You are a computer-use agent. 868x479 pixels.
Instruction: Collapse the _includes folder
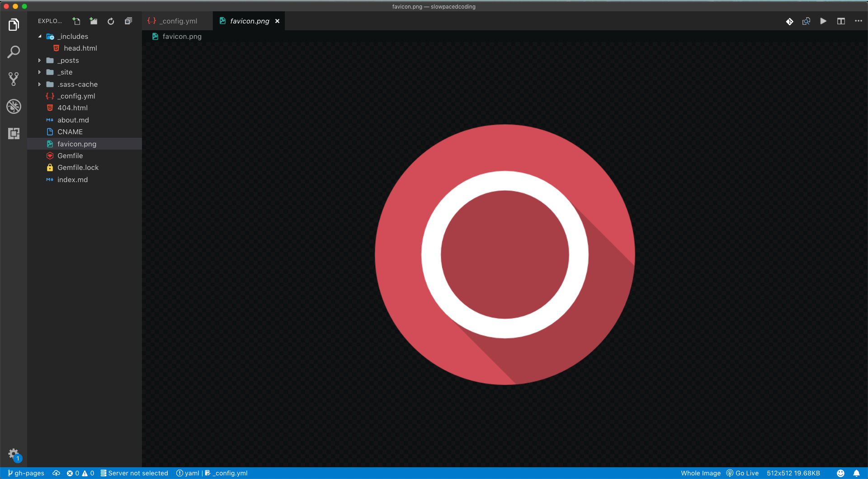click(40, 36)
